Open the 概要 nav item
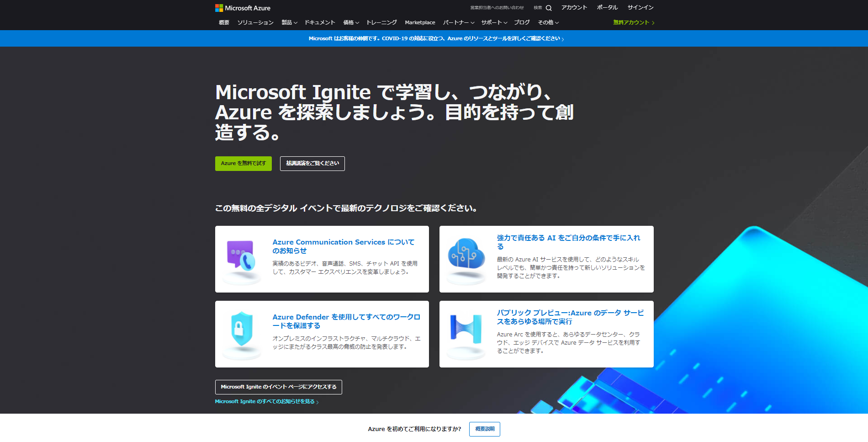 click(x=224, y=22)
